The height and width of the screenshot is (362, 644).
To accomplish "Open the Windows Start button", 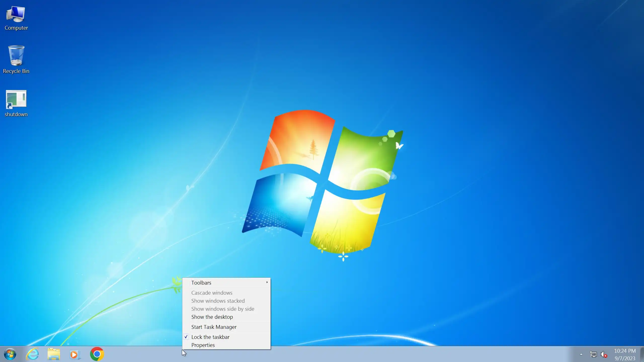I will (x=10, y=354).
